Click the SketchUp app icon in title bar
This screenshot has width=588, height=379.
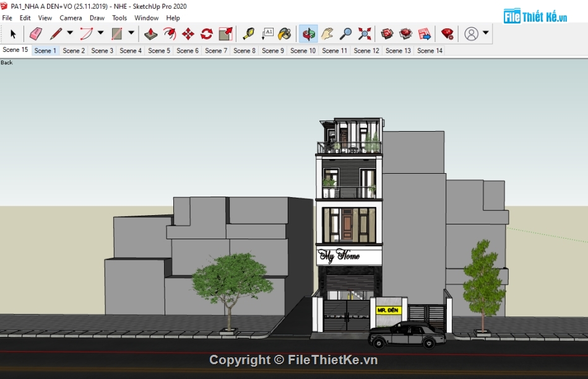point(4,6)
